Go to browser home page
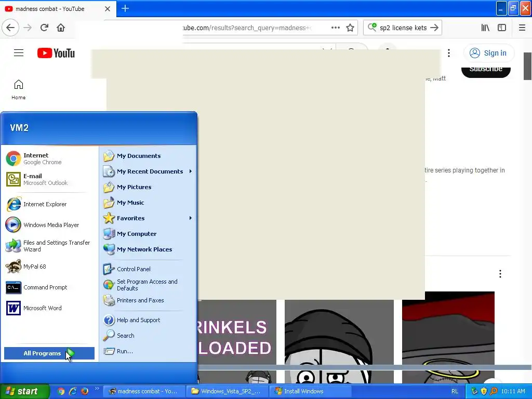 61,28
